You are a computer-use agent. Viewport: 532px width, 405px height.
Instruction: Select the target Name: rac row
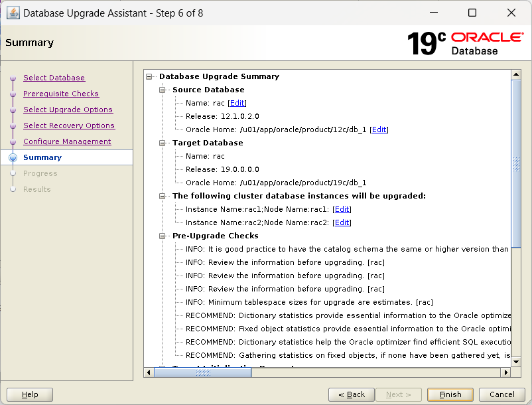205,156
